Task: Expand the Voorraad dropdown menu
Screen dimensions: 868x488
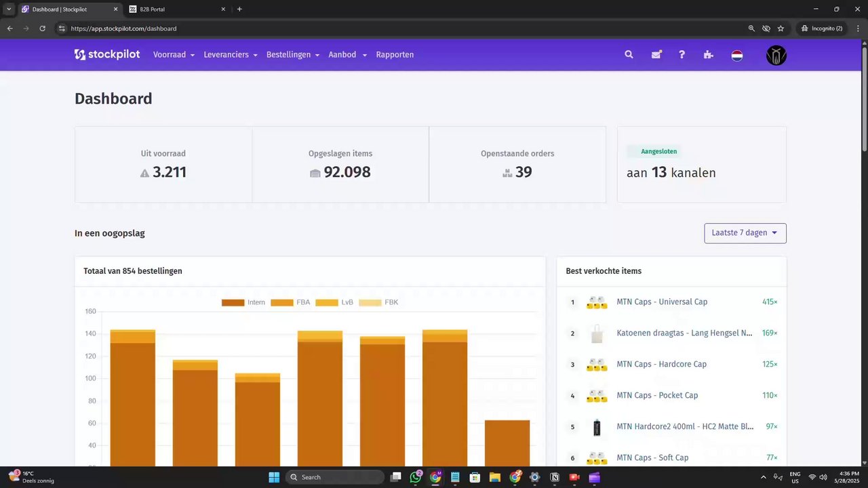Action: point(174,55)
